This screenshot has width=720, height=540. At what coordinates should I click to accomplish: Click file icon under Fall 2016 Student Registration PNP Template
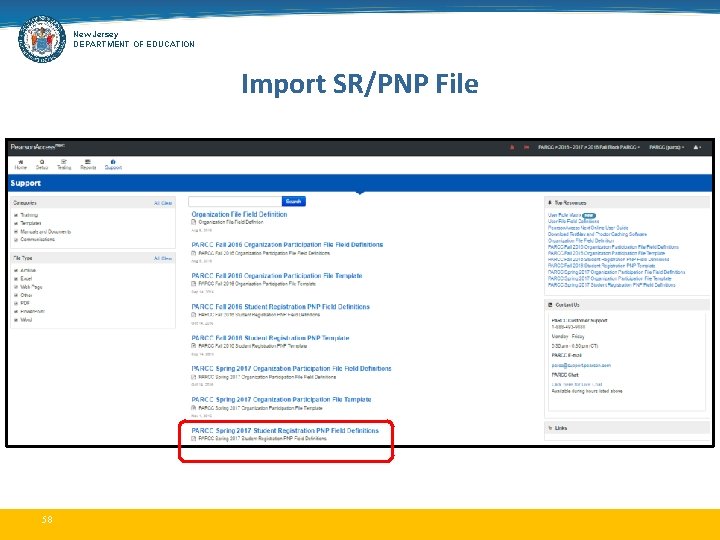pos(193,346)
